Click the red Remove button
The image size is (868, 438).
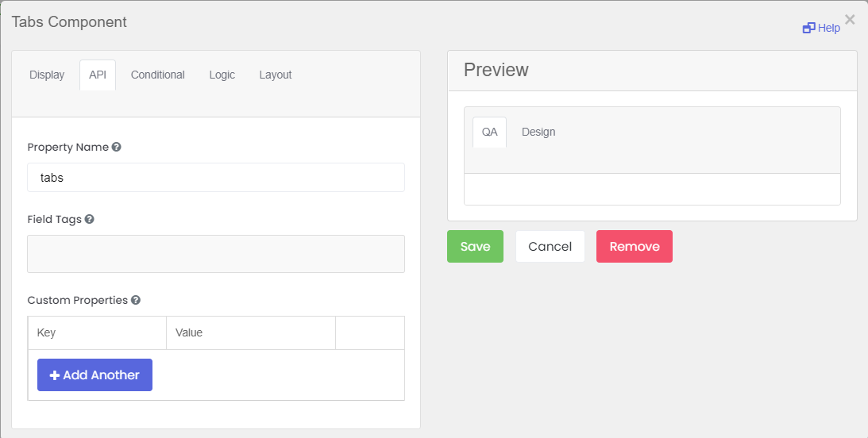tap(635, 246)
